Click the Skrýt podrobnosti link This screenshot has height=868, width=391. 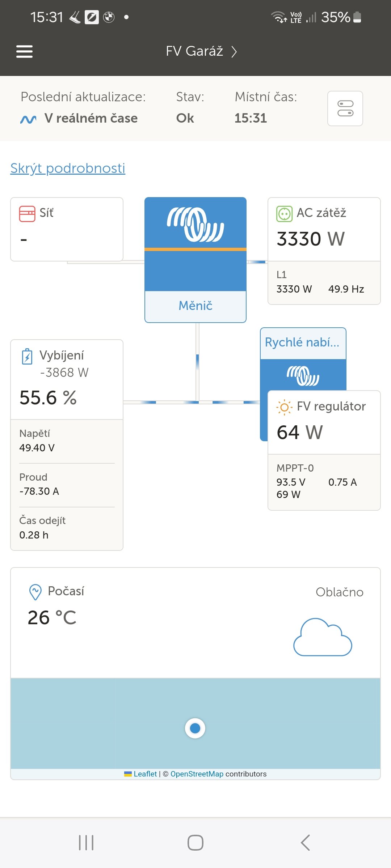pyautogui.click(x=68, y=168)
